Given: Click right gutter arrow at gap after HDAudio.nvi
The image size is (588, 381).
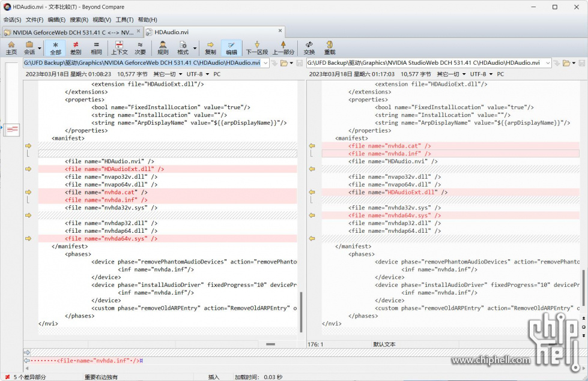Looking at the screenshot, I should click(312, 169).
